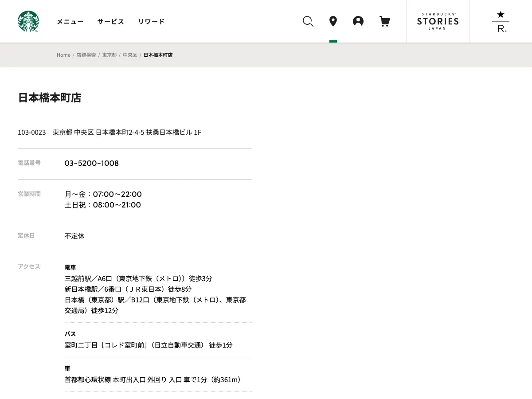Open the リワード menu

coord(151,21)
